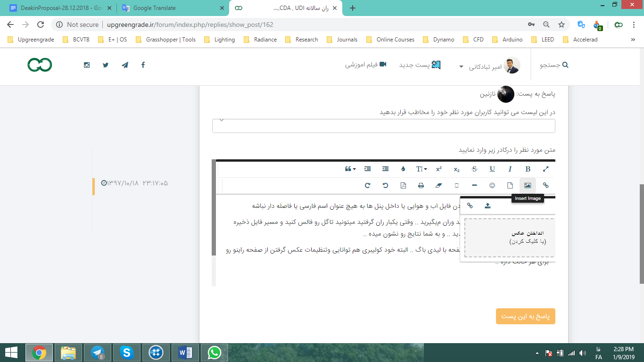Open فیلم اموزشی tutorial videos link

click(x=366, y=65)
